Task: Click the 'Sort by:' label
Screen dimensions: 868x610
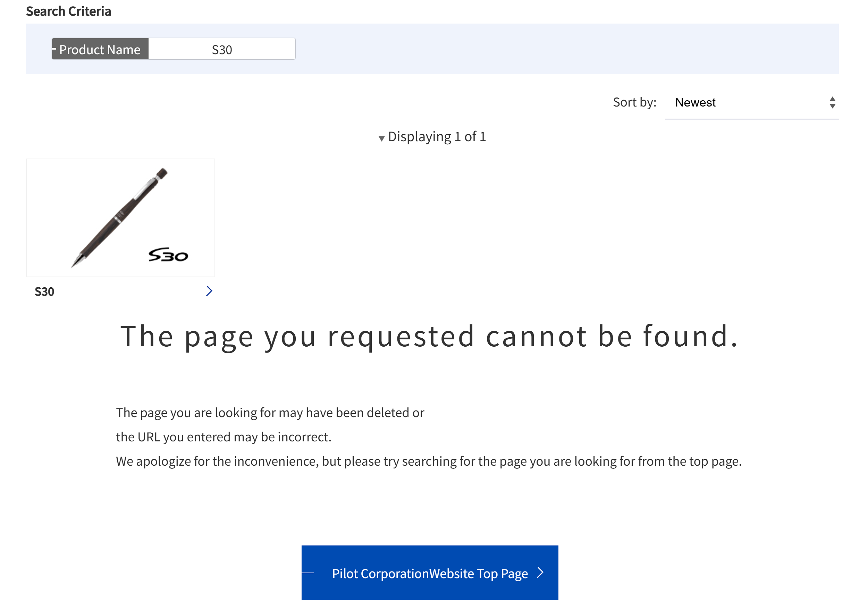Action: tap(634, 102)
